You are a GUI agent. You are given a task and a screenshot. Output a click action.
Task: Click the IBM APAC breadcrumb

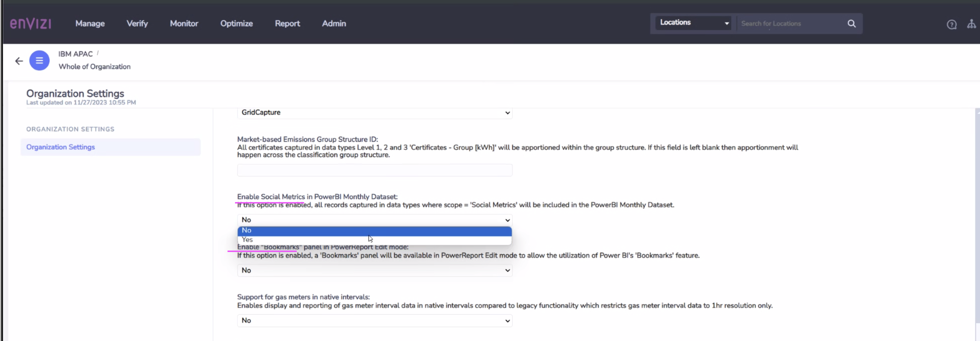pos(75,54)
